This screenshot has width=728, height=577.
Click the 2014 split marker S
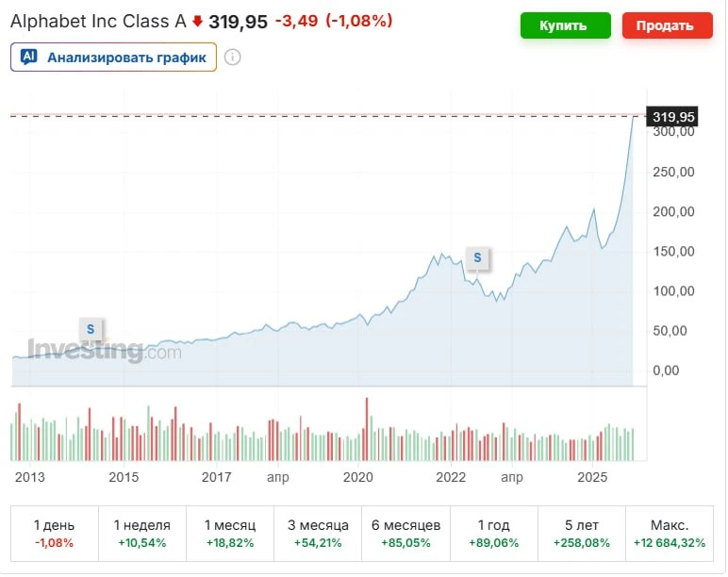91,328
